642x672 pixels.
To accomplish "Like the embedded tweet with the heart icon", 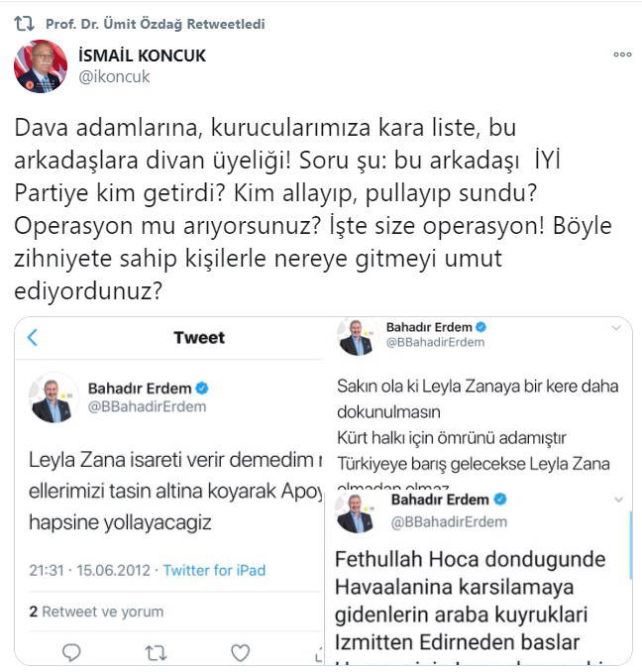I will tap(241, 653).
